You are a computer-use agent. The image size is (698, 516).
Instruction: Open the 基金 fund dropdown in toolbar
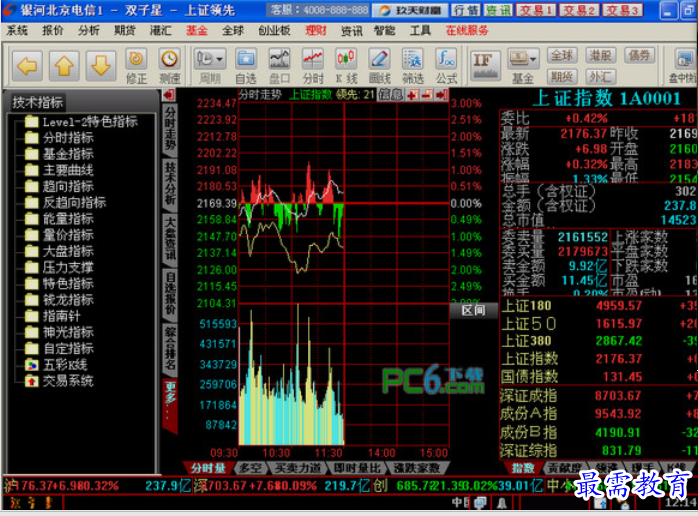point(523,65)
